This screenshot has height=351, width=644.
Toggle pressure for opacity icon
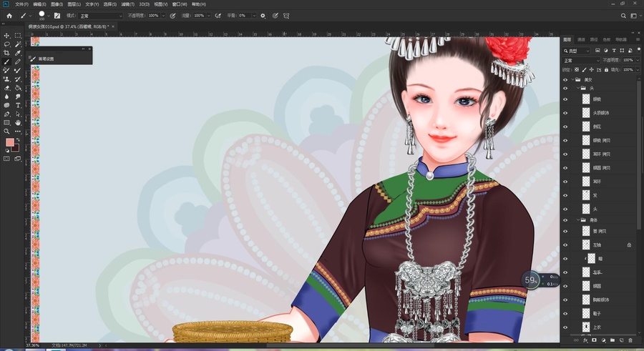[x=172, y=16]
